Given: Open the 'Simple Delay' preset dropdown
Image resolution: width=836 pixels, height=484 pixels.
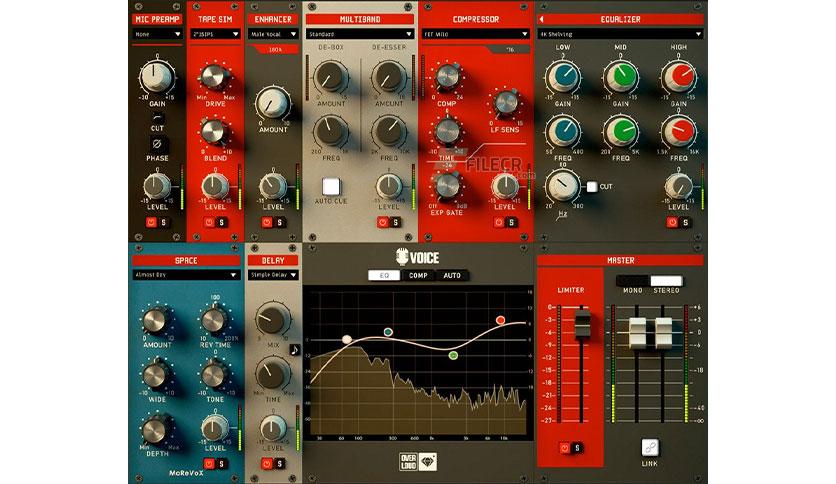Looking at the screenshot, I should click(x=273, y=275).
